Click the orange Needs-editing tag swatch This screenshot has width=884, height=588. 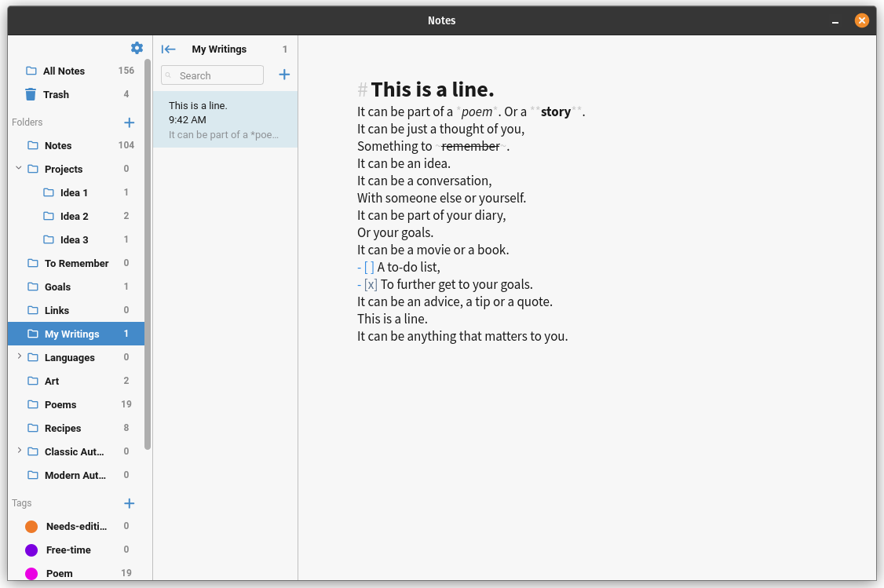(31, 526)
